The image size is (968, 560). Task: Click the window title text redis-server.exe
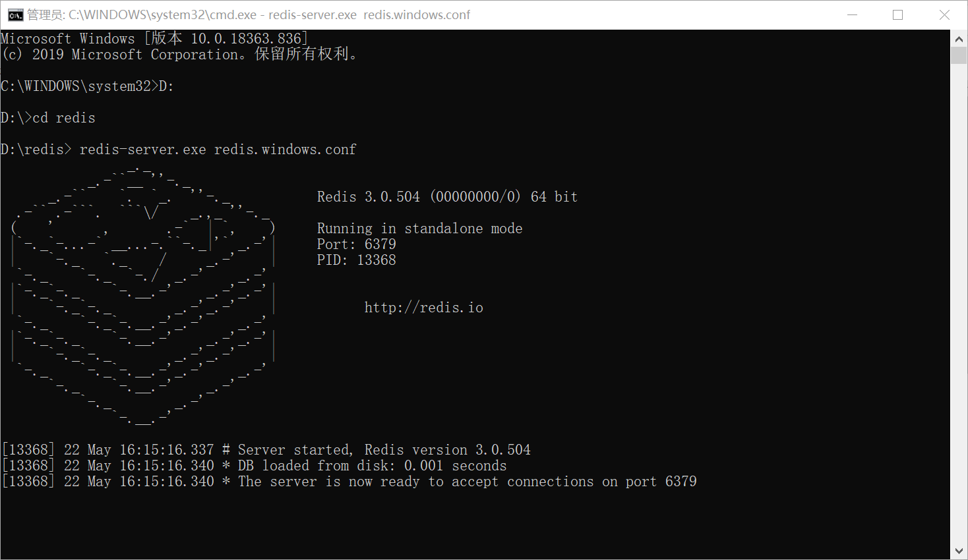click(x=313, y=14)
